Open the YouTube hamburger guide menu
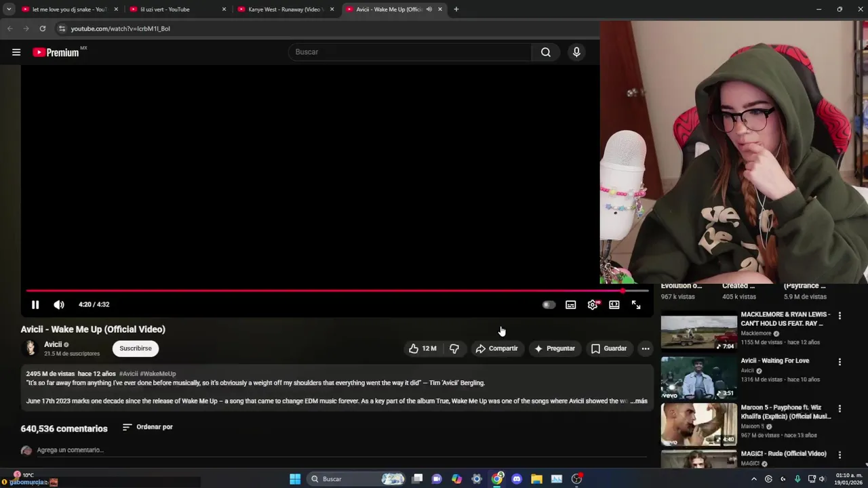The image size is (868, 488). [16, 52]
